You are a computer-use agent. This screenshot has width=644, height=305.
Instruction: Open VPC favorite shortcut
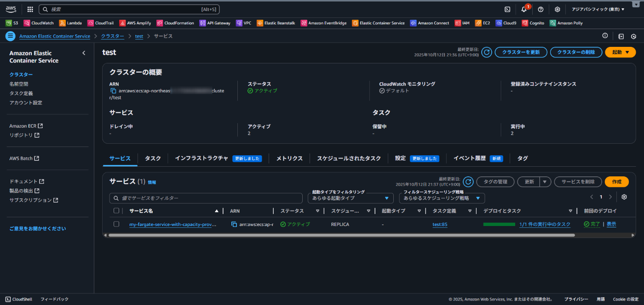(x=244, y=23)
